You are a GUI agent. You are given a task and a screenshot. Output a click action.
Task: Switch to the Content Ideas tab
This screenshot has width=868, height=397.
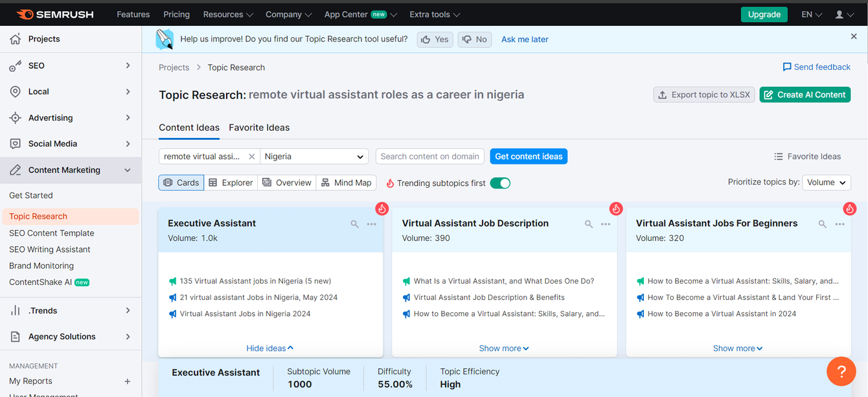(x=189, y=128)
